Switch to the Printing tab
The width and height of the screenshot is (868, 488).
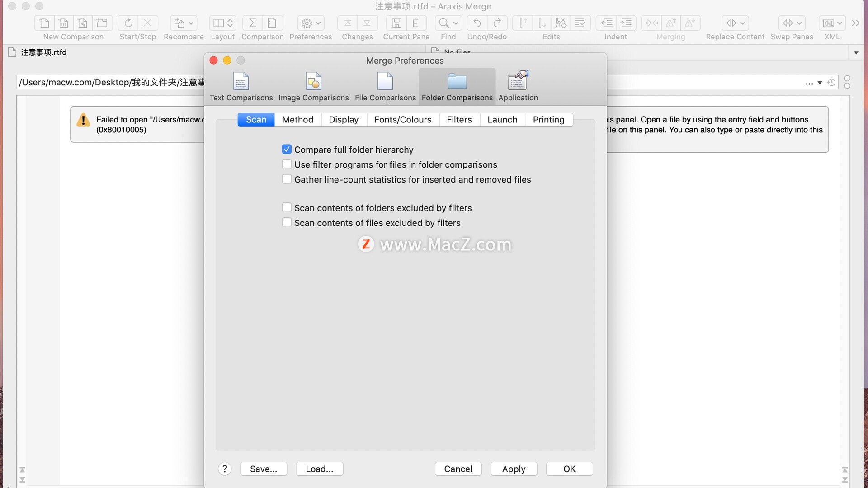click(548, 119)
